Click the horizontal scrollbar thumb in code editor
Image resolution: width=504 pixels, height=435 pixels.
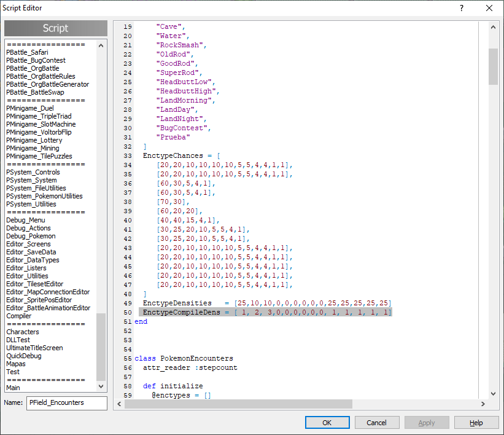pos(238,404)
